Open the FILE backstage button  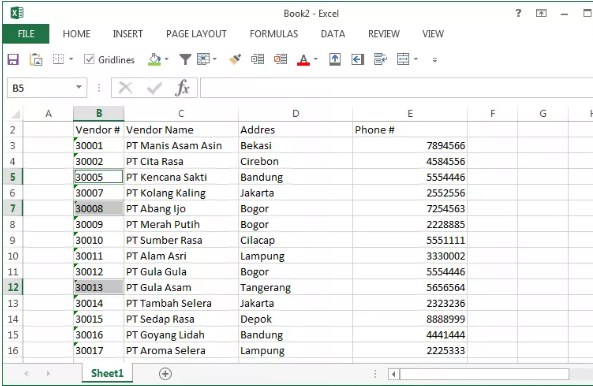[x=26, y=34]
